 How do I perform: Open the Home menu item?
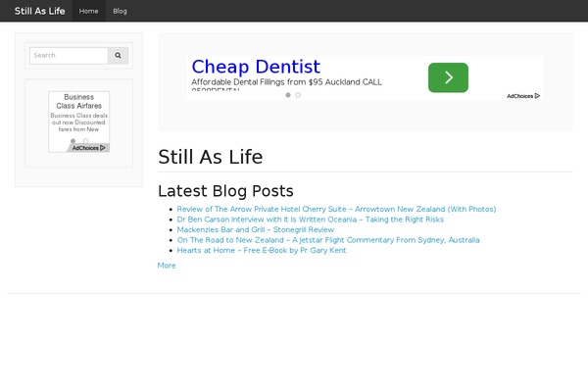[x=88, y=11]
